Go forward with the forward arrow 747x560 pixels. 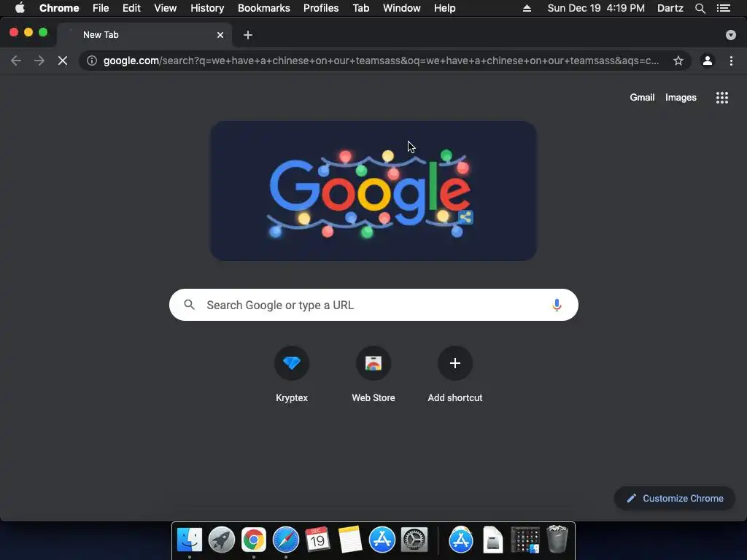click(39, 61)
